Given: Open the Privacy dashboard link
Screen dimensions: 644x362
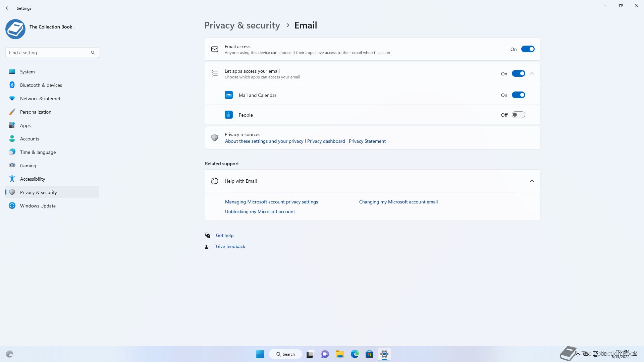Looking at the screenshot, I should 326,141.
